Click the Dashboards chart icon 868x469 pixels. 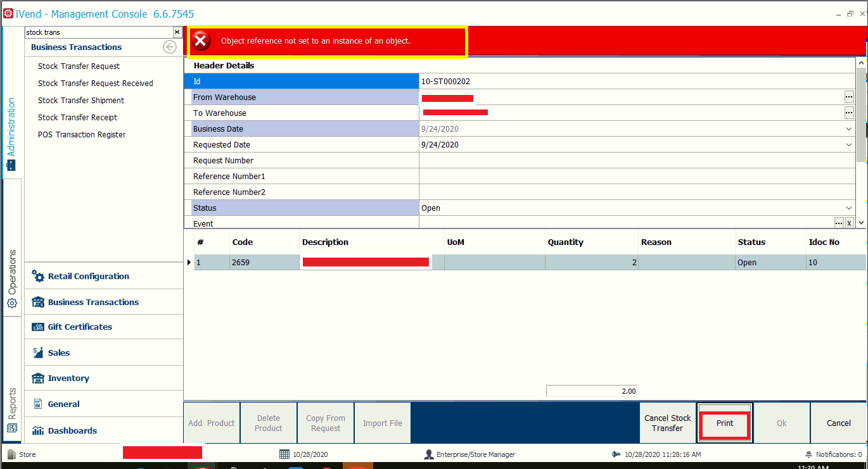38,430
